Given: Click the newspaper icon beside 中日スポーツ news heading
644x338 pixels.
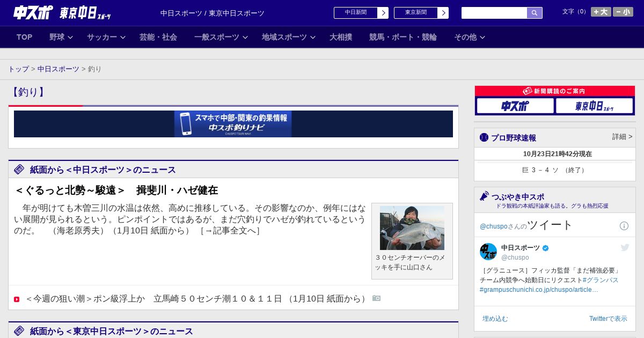Looking at the screenshot, I should click(x=19, y=170).
